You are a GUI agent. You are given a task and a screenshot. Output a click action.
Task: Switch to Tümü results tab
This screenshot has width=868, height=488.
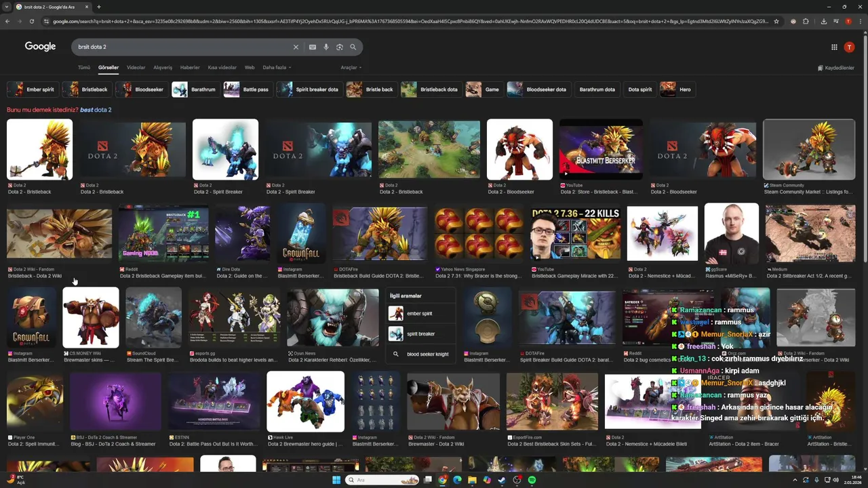[x=83, y=68]
